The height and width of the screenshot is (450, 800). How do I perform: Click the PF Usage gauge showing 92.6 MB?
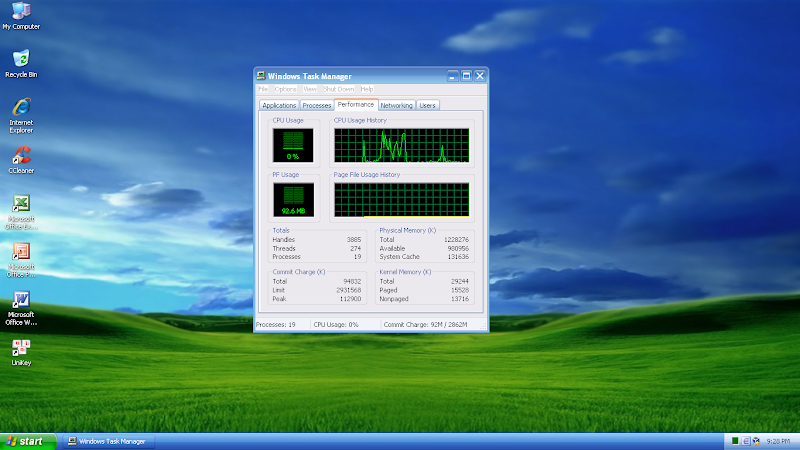[x=293, y=199]
